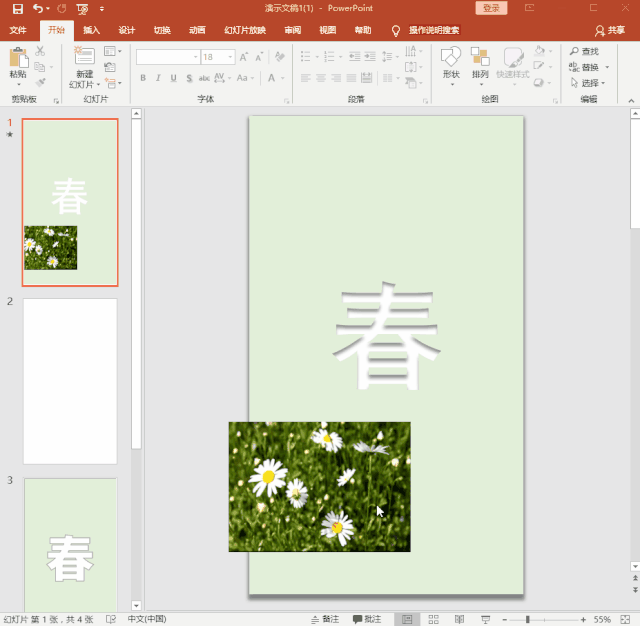Click the 55% zoom level

click(x=602, y=619)
